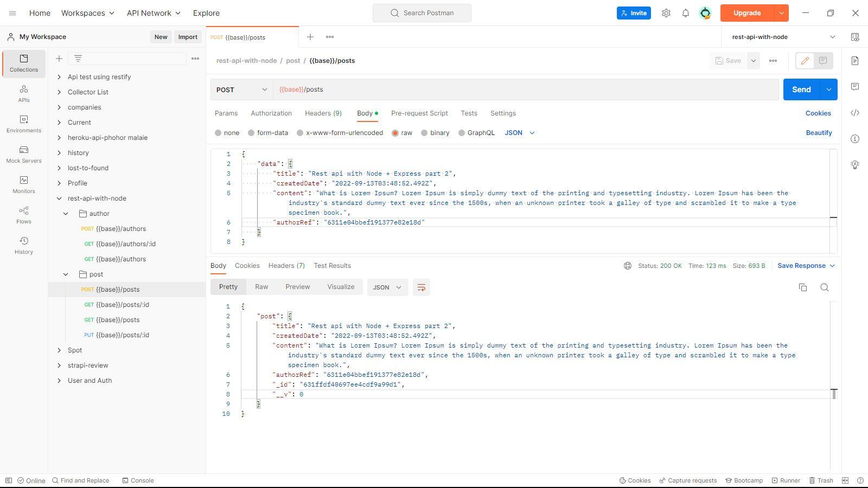
Task: Click the network globe icon
Action: 628,266
